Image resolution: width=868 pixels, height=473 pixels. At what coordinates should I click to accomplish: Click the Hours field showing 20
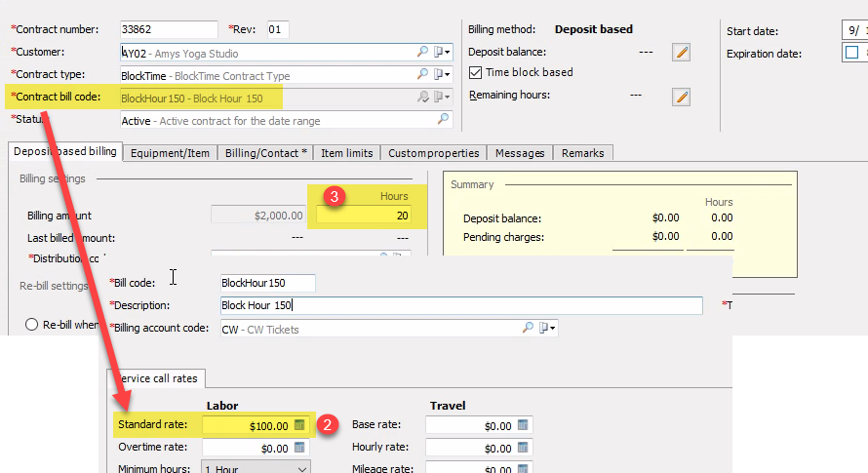(363, 216)
